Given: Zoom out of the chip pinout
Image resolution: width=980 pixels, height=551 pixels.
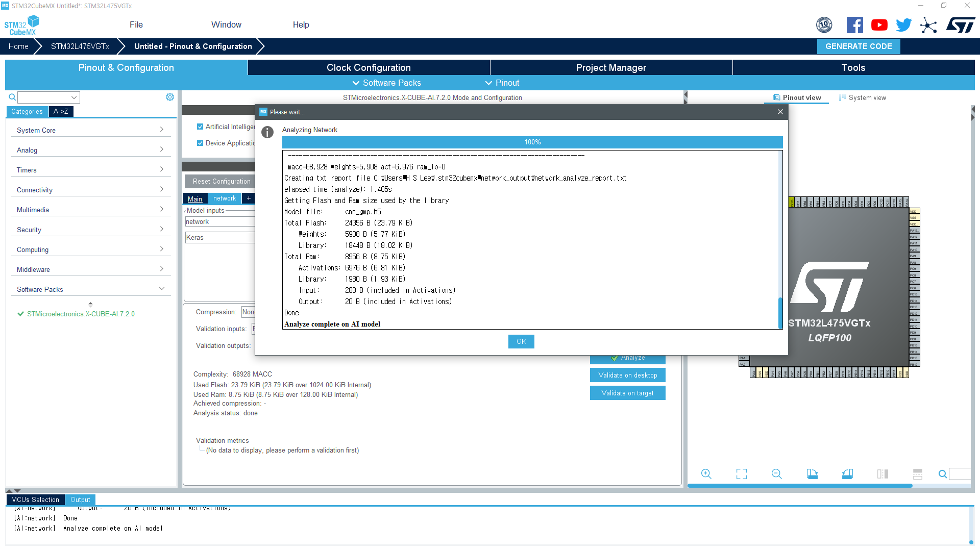Looking at the screenshot, I should point(777,474).
